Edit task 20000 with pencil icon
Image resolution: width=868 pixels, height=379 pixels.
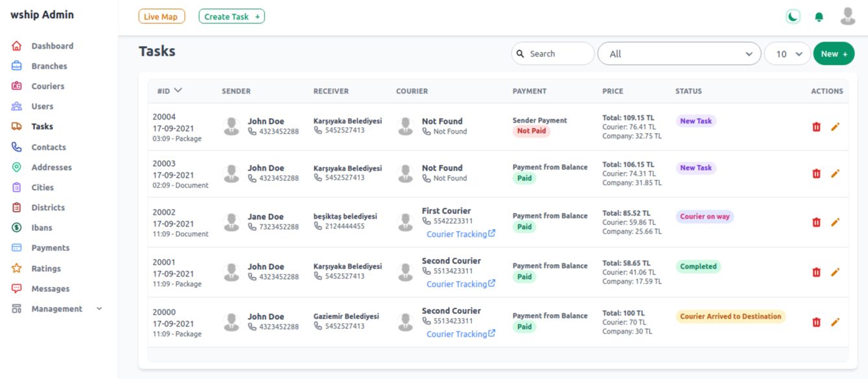pyautogui.click(x=835, y=322)
